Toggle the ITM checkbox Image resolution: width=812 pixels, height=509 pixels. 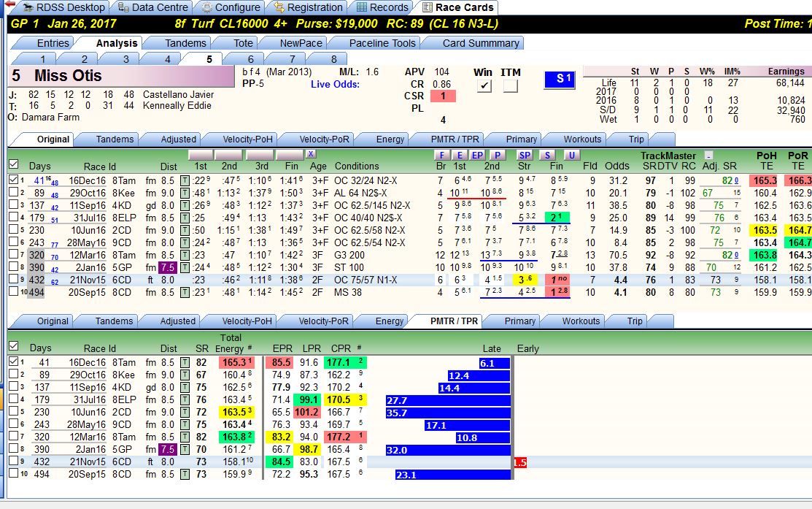click(x=510, y=85)
